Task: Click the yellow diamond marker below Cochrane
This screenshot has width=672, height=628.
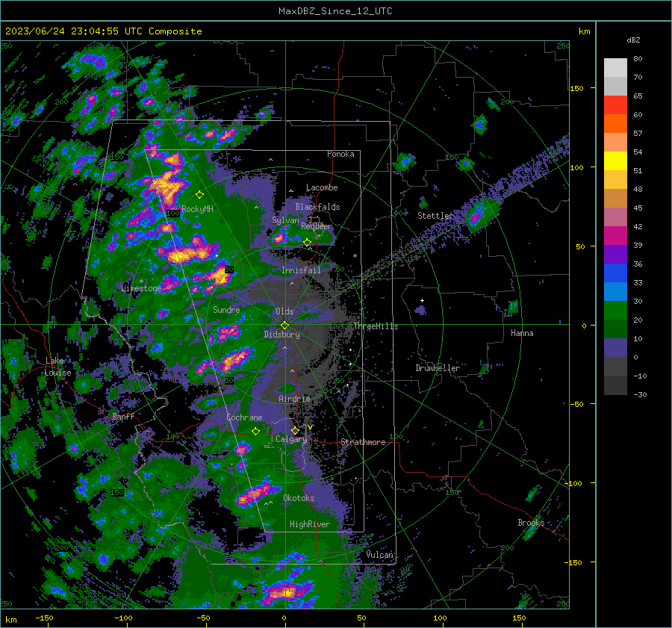Action: click(x=255, y=432)
